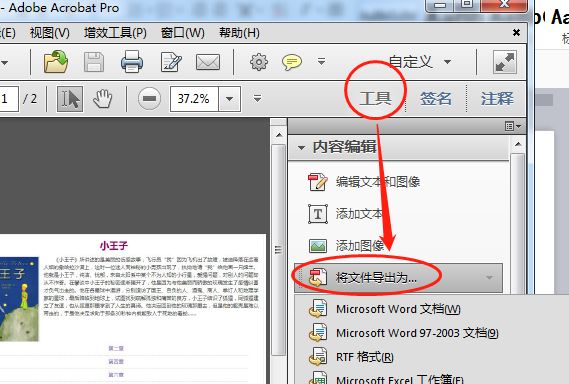The height and width of the screenshot is (384, 569).
Task: Click the RTF format export icon
Action: point(318,357)
